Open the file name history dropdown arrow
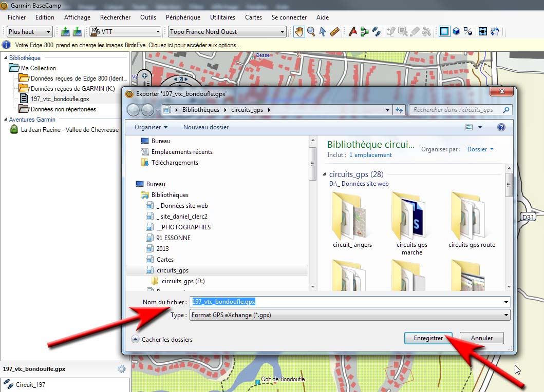544x392 pixels. pyautogui.click(x=506, y=302)
